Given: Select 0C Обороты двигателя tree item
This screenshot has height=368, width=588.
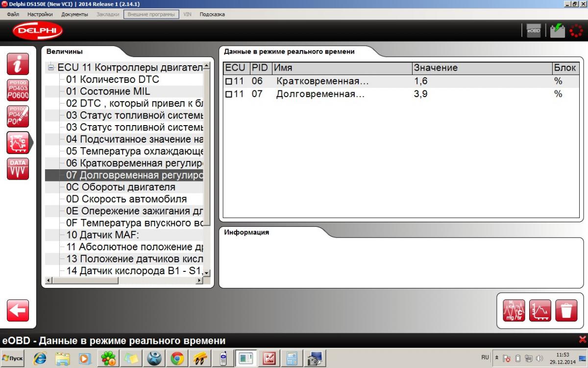Looking at the screenshot, I should (x=121, y=187).
